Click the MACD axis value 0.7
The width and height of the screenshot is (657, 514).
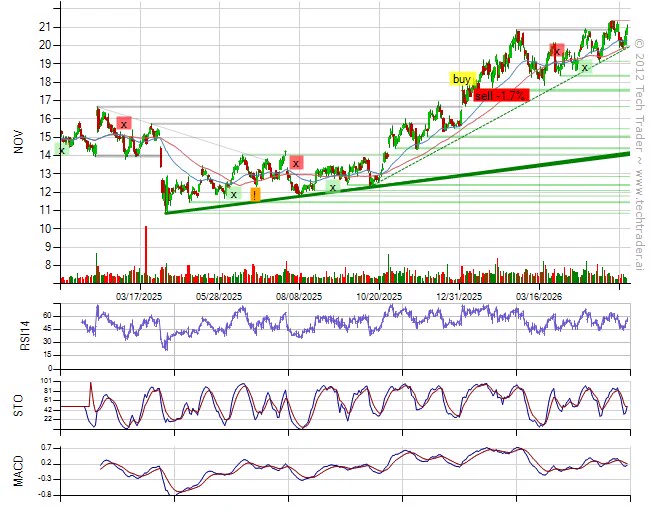45,448
